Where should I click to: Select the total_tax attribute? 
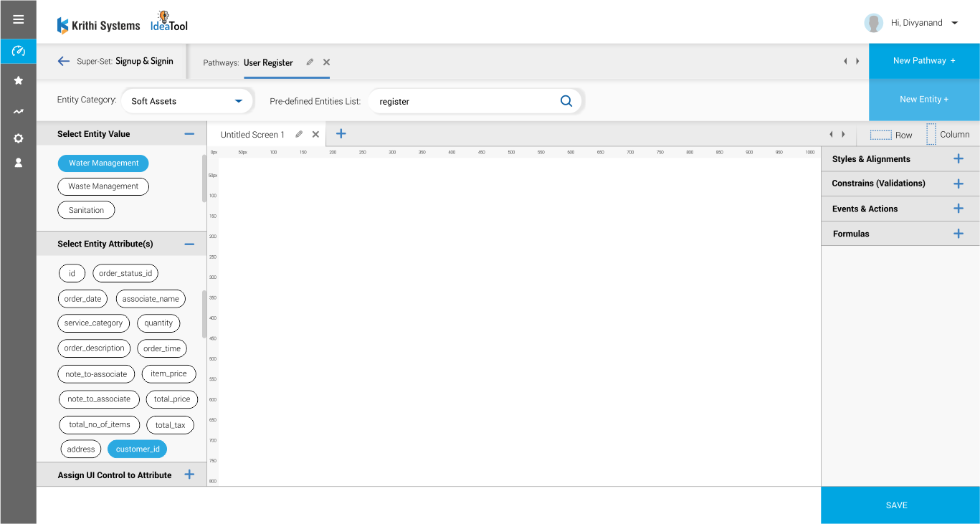click(x=170, y=425)
